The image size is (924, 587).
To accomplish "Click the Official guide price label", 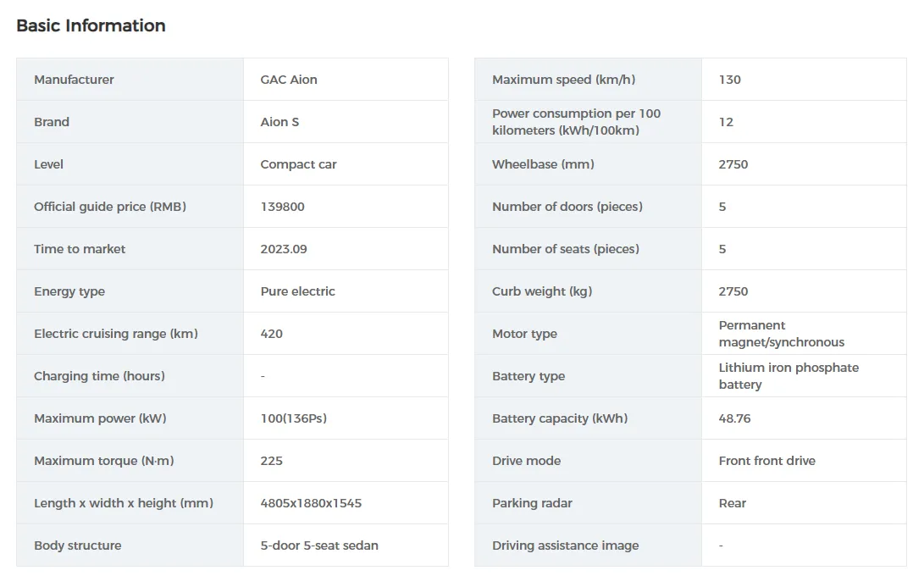I will point(110,207).
